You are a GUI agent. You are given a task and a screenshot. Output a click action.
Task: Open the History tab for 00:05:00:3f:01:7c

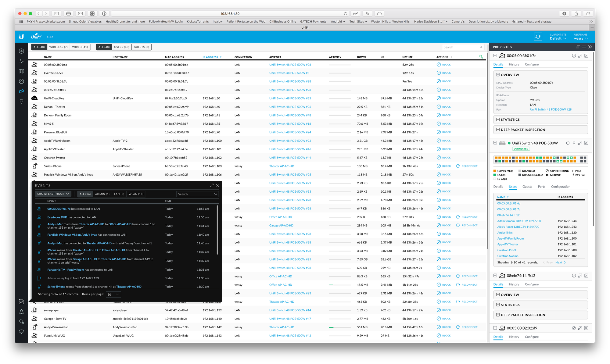tap(514, 64)
